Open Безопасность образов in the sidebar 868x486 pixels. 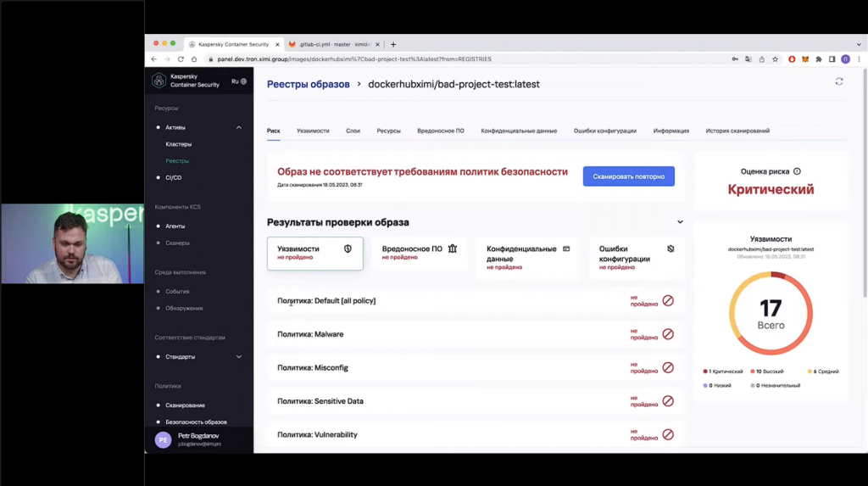coord(196,422)
